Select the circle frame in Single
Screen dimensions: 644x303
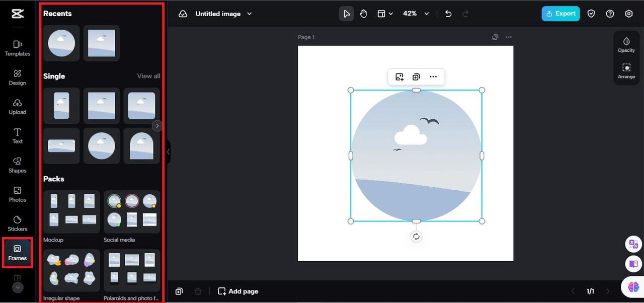[x=102, y=146]
